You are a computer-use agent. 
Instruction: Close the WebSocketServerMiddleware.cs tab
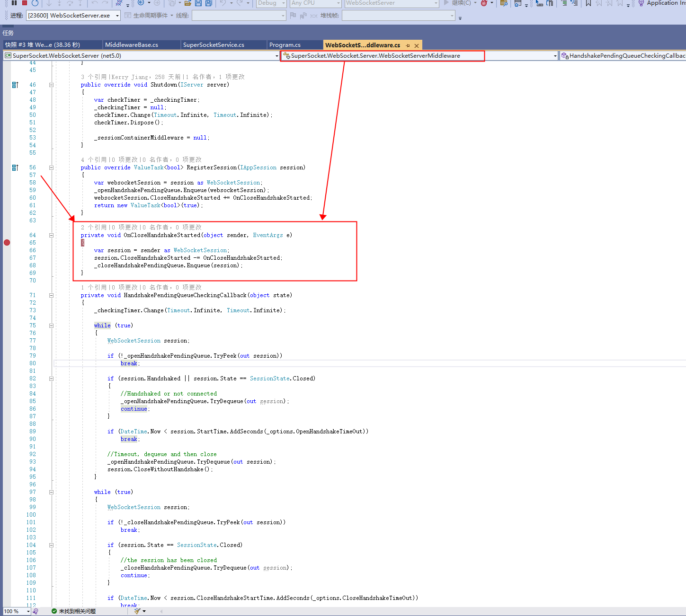pos(417,45)
